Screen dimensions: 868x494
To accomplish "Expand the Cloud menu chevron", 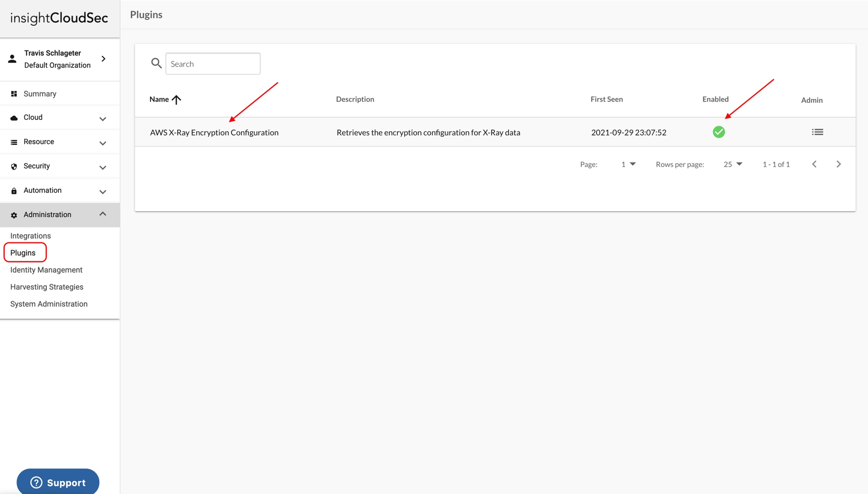I will click(103, 119).
